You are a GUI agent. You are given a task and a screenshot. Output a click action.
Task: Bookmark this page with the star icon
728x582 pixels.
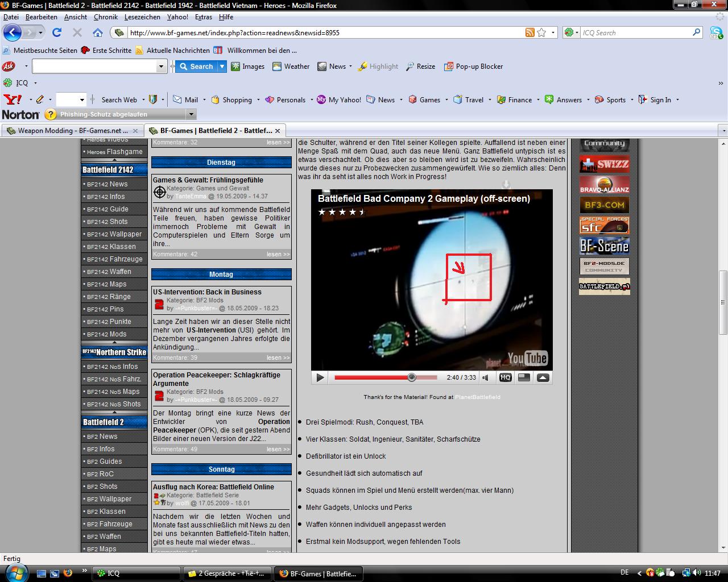click(541, 32)
